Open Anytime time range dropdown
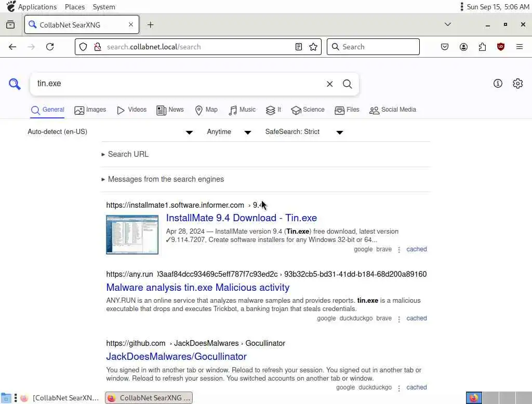The image size is (532, 404). [x=229, y=132]
